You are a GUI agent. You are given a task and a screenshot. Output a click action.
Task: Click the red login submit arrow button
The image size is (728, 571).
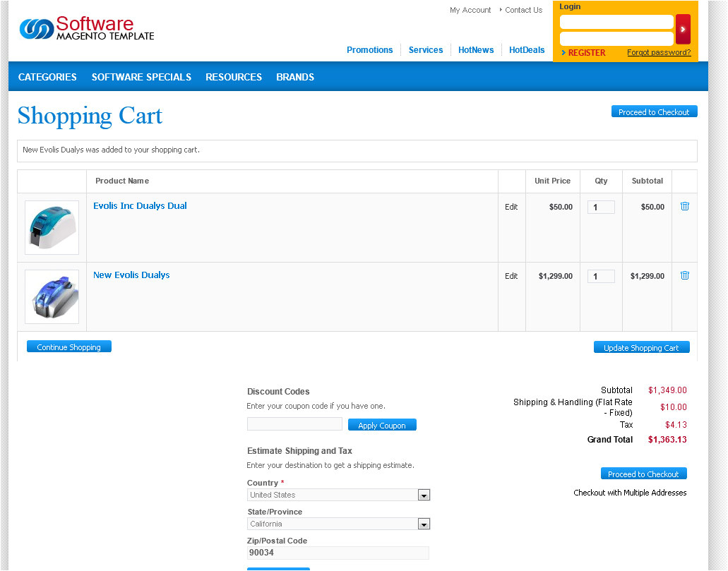683,29
